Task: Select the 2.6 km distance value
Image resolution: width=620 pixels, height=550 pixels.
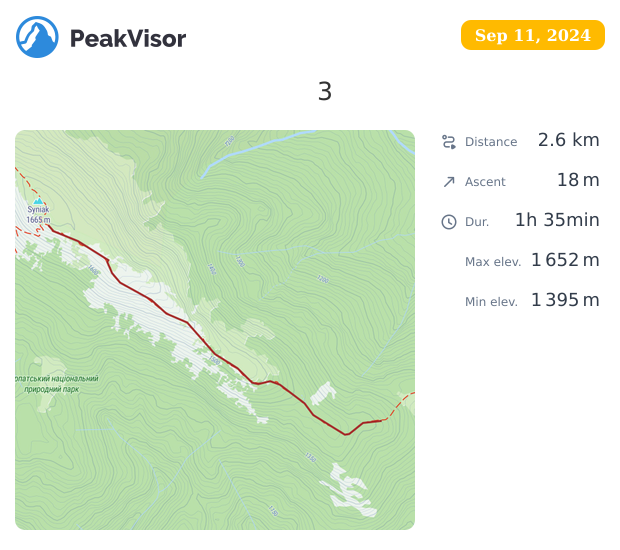Action: pyautogui.click(x=568, y=140)
